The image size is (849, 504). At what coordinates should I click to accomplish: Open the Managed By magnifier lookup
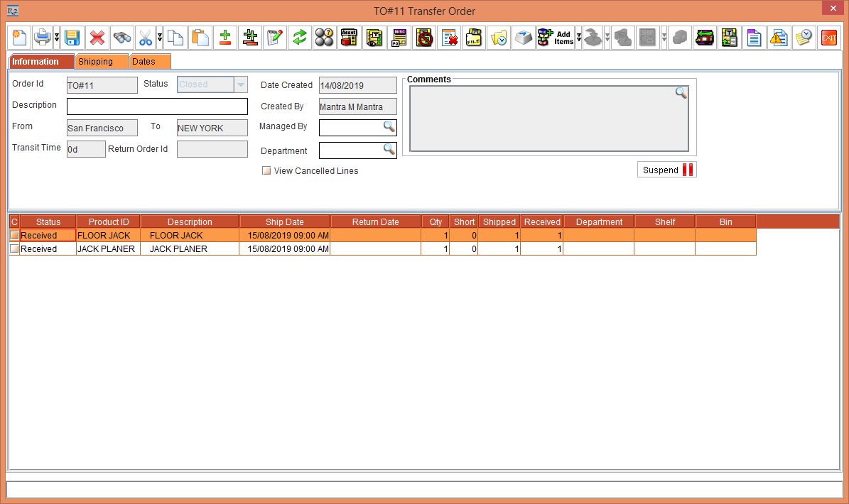[x=388, y=128]
